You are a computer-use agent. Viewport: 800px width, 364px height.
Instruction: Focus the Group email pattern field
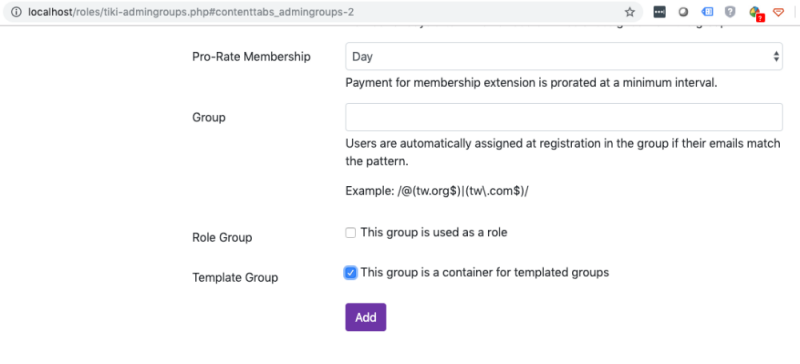(564, 117)
